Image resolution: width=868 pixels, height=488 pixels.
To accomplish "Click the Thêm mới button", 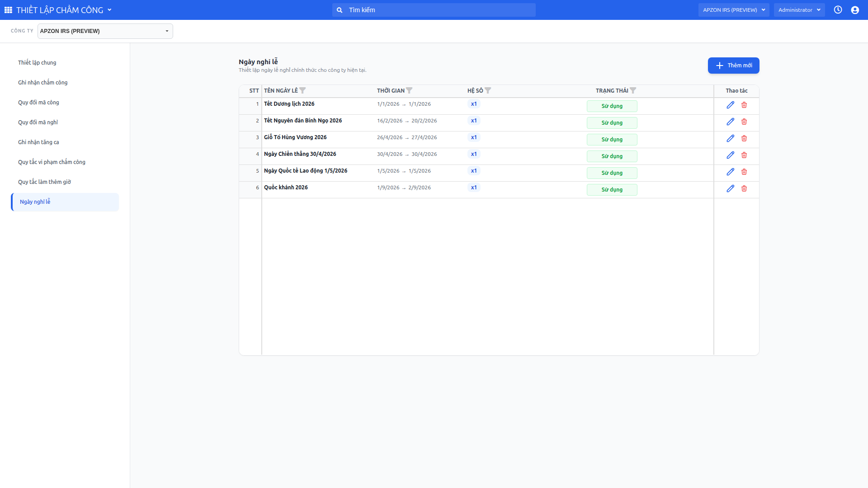I will (x=733, y=66).
